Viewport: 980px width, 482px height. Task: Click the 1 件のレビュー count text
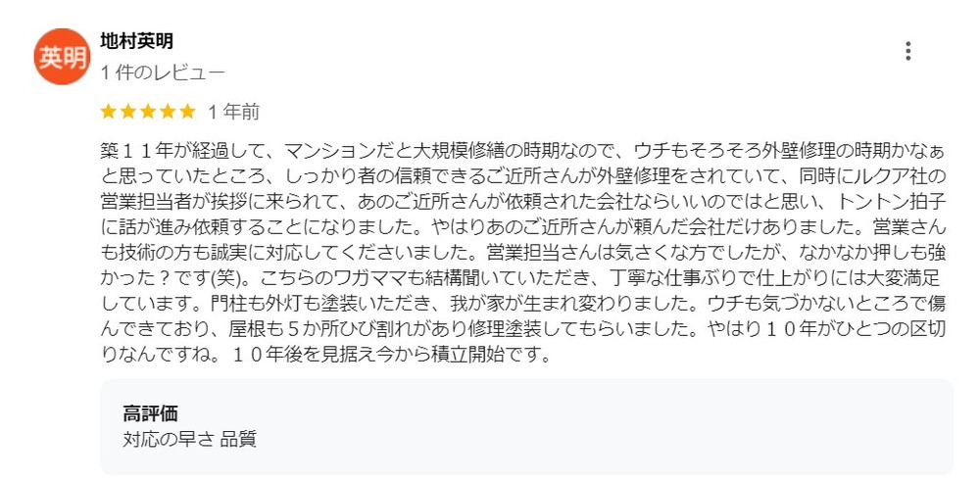click(163, 73)
